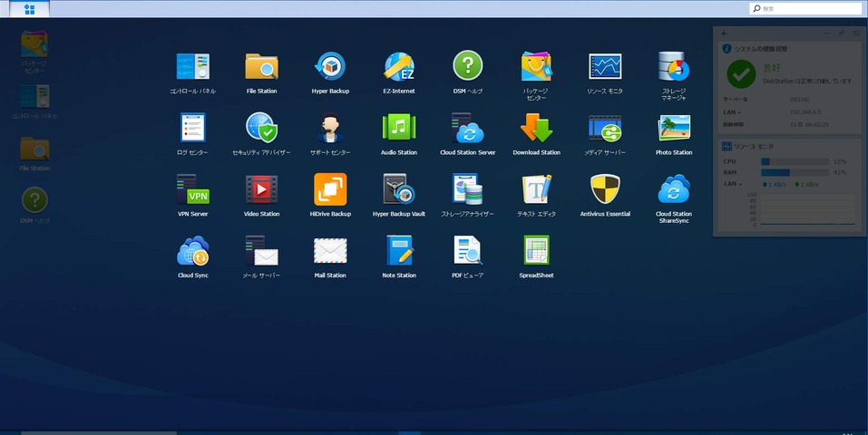The height and width of the screenshot is (435, 868).
Task: Open Control Panel from the main menu grid
Action: click(192, 66)
